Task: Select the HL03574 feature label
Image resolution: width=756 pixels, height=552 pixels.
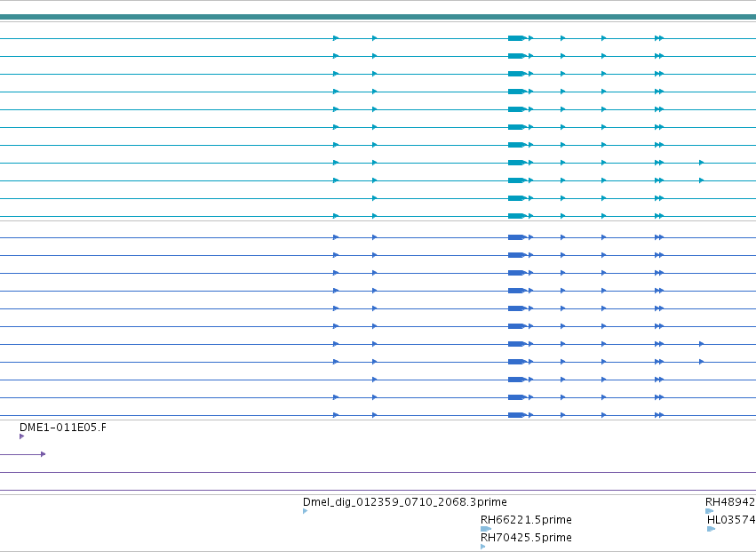Action: (x=731, y=520)
